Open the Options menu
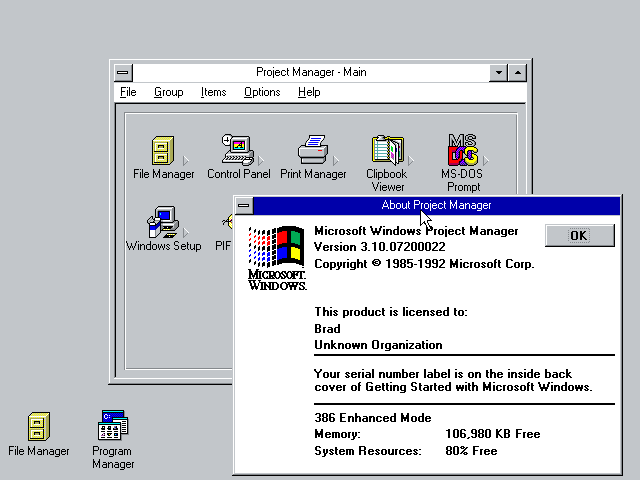Image resolution: width=640 pixels, height=480 pixels. point(262,92)
